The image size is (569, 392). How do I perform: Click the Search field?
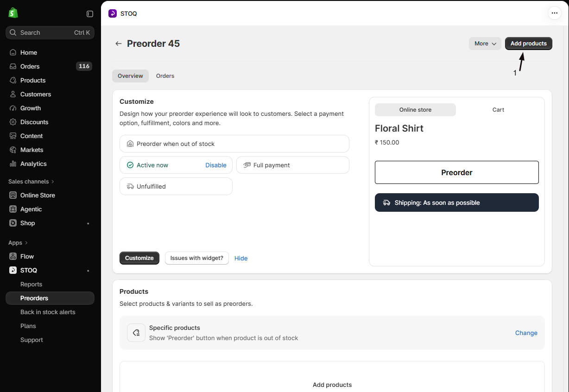(x=50, y=32)
